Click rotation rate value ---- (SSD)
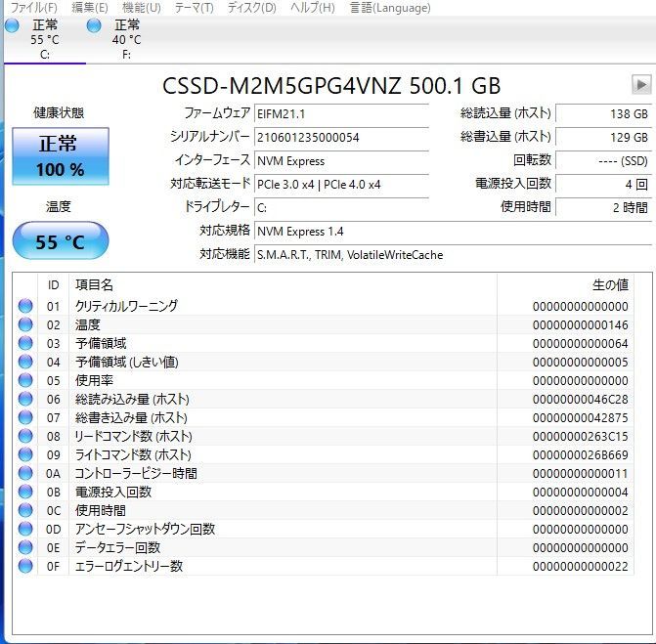 [x=603, y=161]
